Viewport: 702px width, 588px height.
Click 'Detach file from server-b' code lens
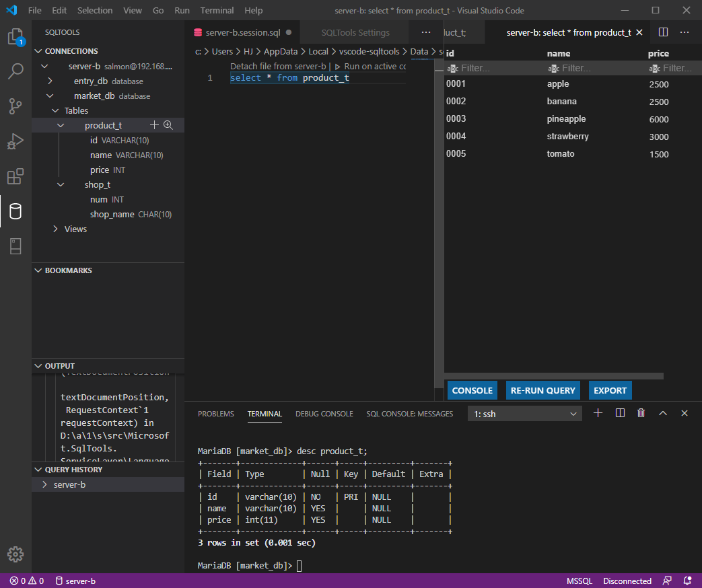(278, 66)
